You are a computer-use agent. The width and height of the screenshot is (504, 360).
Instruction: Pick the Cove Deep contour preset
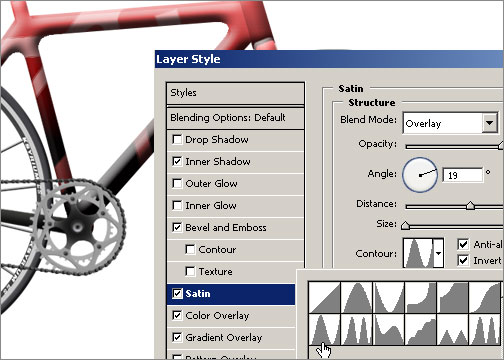tap(421, 297)
